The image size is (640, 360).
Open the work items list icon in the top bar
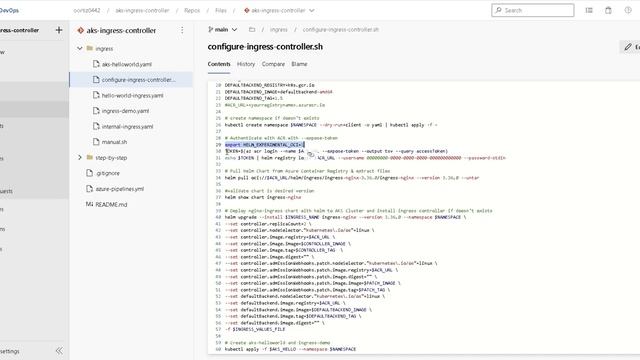point(589,10)
